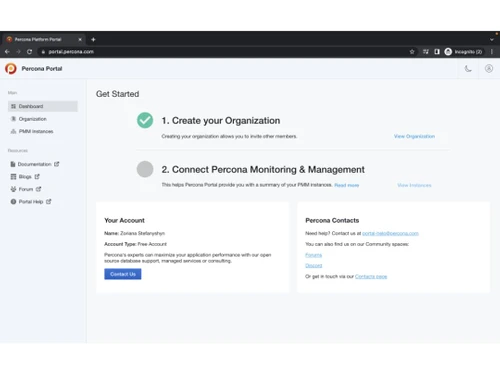
Task: Open Dashboard in sidebar
Action: tap(43, 106)
